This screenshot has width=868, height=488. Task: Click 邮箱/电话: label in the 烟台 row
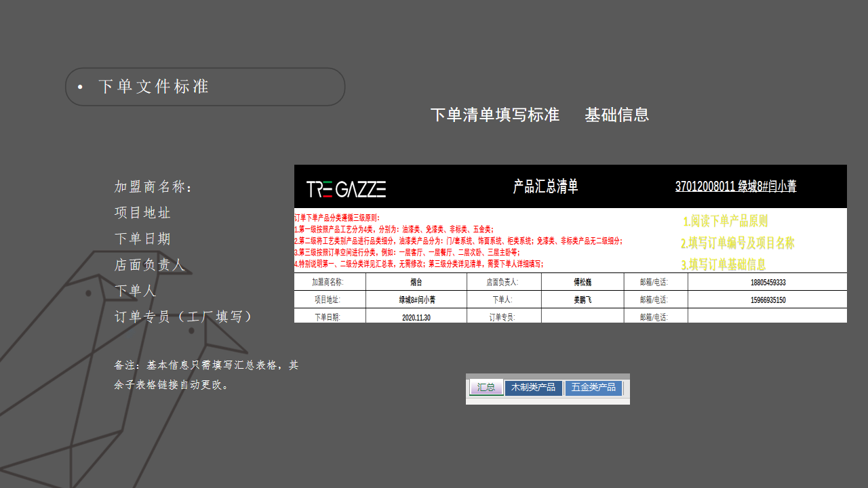(x=656, y=282)
